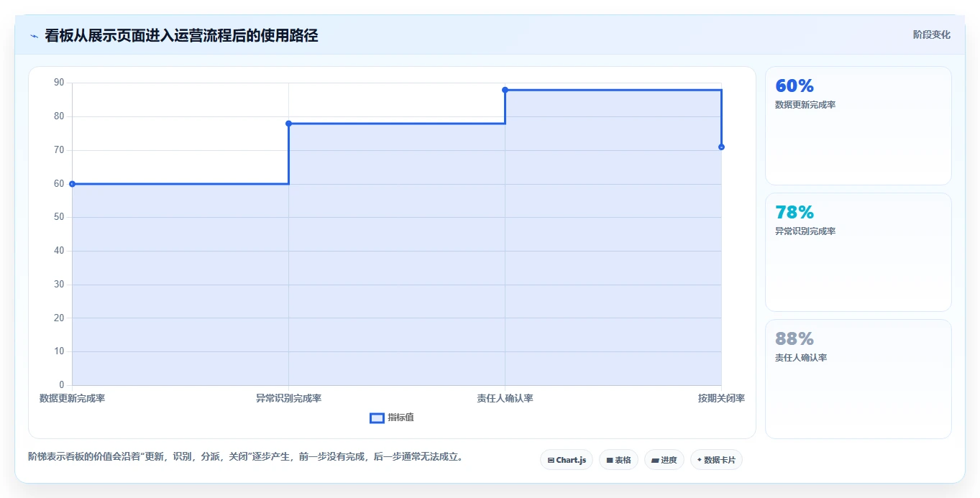Click x-axis label 责任人确认率
980x498 pixels.
click(505, 398)
